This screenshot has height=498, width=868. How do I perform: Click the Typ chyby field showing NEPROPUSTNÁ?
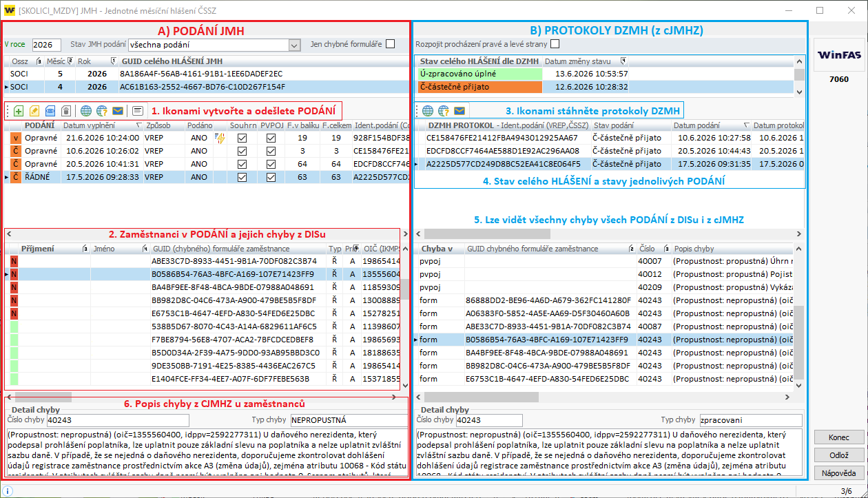coord(348,420)
